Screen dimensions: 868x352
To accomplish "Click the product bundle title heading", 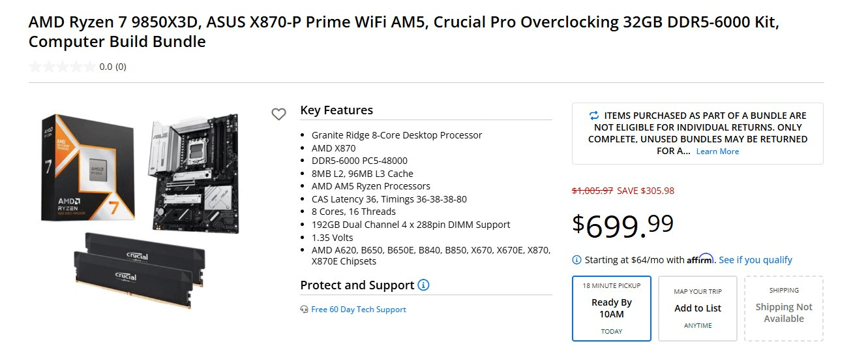I will tap(403, 31).
